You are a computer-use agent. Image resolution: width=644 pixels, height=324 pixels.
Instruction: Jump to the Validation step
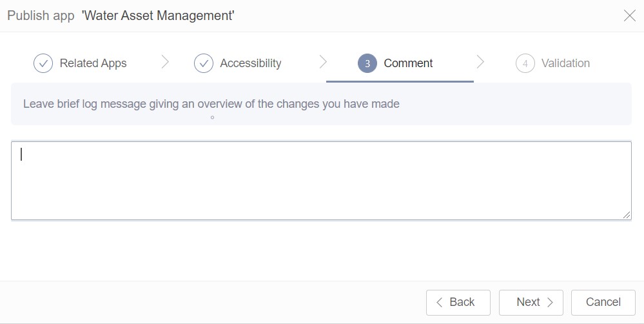coord(565,63)
